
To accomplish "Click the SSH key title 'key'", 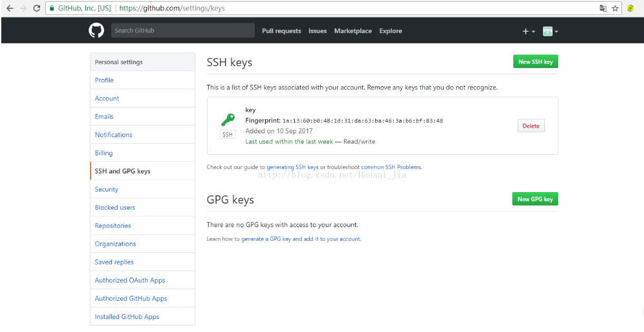I will [x=250, y=110].
